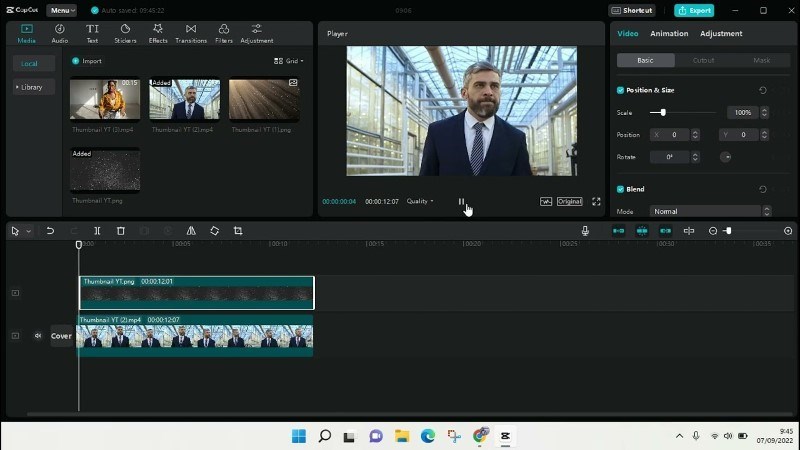Image resolution: width=800 pixels, height=450 pixels.
Task: Zoom in timeline with plus icon
Action: point(788,231)
